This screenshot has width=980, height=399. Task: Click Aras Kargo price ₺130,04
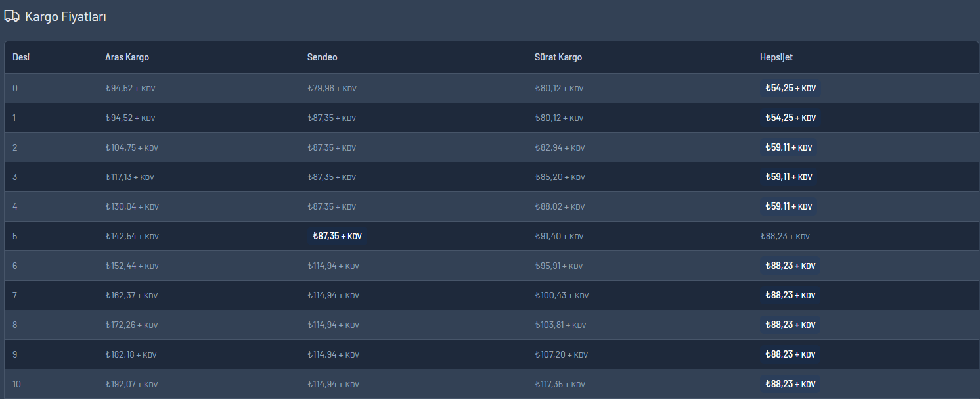132,206
